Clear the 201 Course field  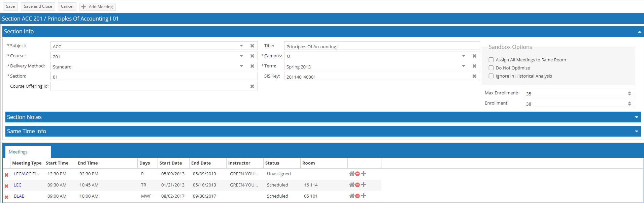point(252,56)
